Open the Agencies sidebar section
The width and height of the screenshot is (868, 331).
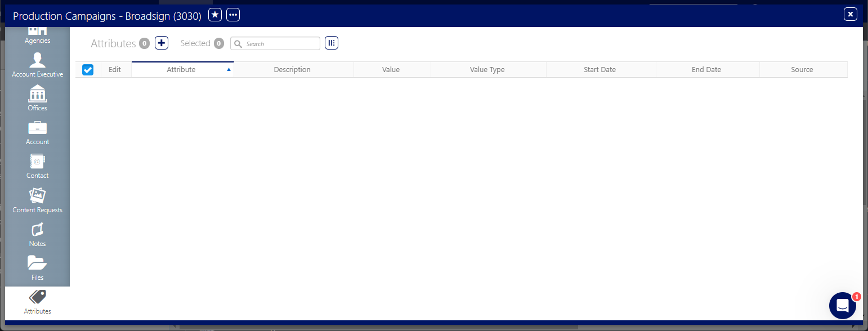pos(37,35)
